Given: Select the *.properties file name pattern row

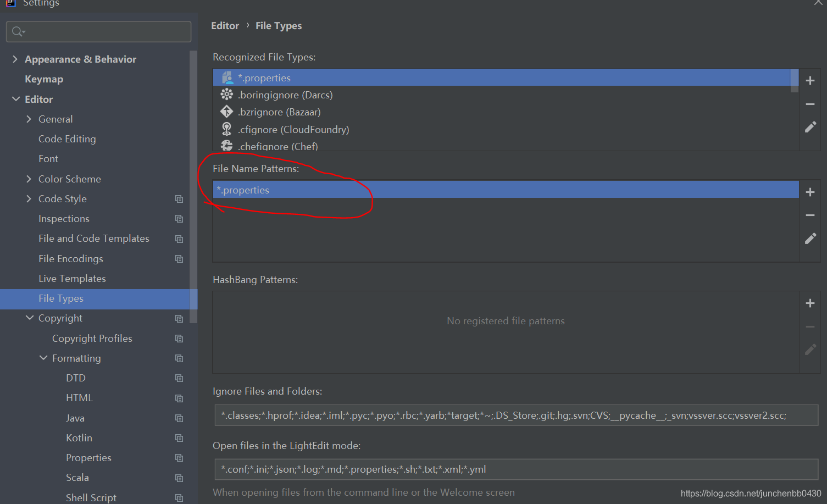Looking at the screenshot, I should (x=506, y=190).
